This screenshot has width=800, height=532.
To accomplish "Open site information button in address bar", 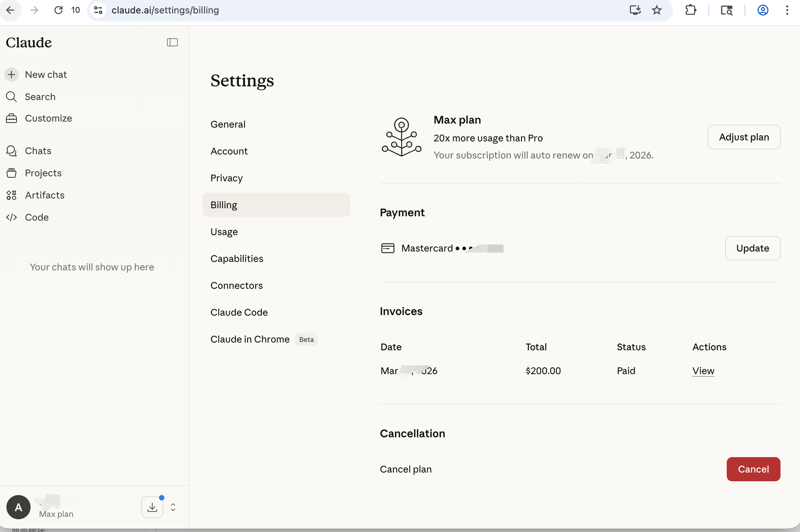I will click(98, 10).
